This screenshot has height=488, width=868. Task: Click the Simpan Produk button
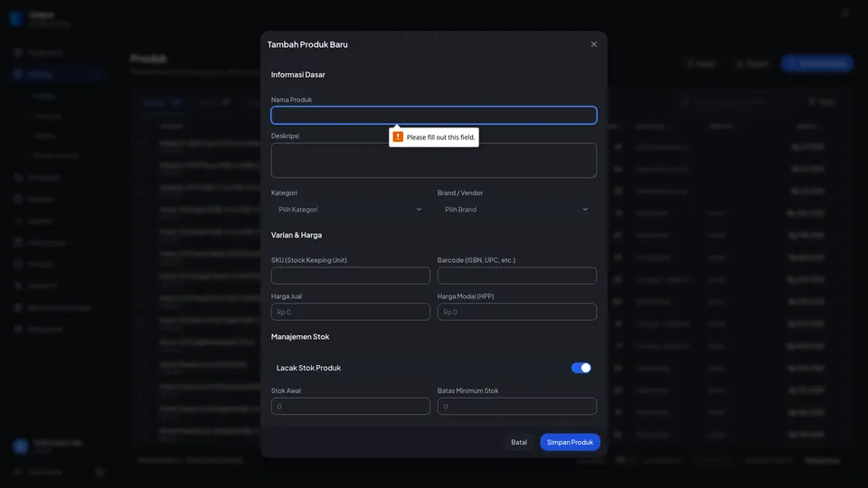[570, 442]
